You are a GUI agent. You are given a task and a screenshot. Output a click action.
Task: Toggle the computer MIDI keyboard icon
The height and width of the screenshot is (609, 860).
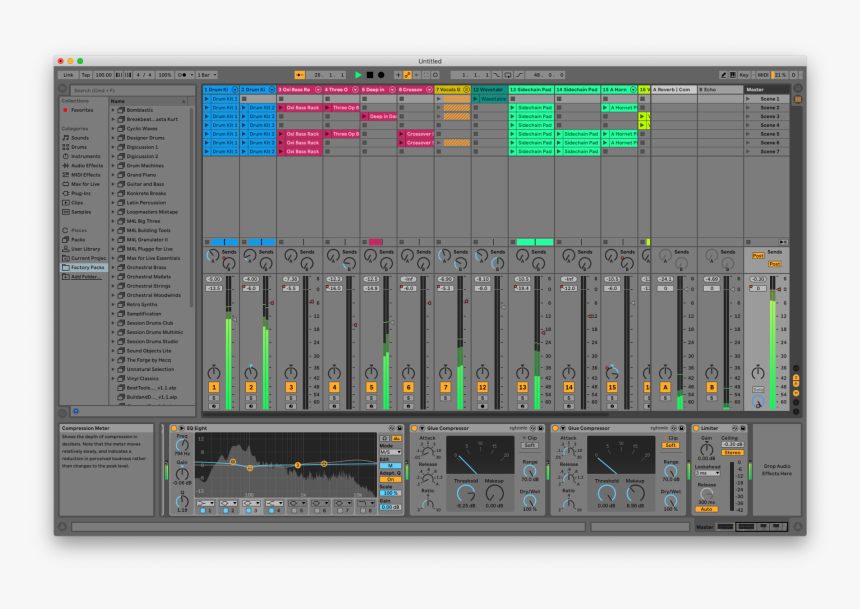[x=733, y=75]
